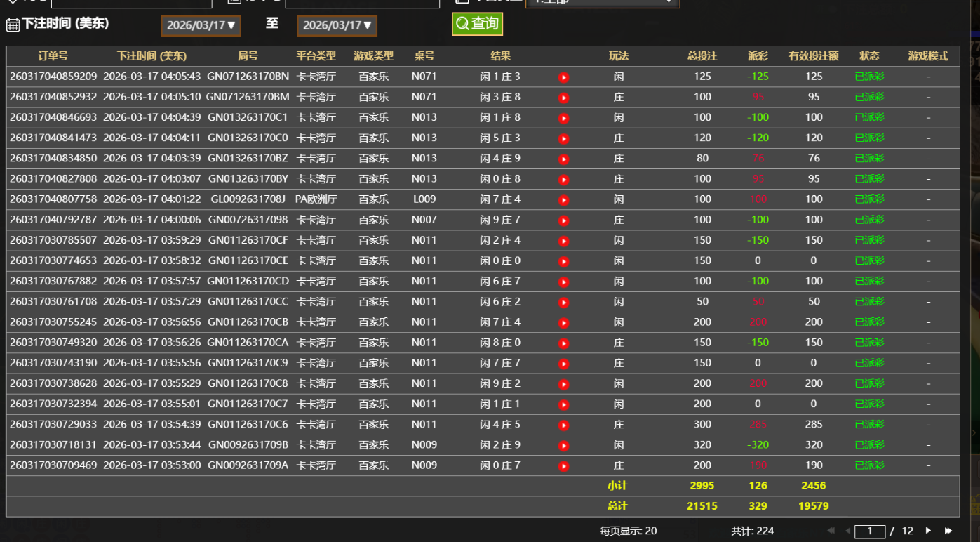980x542 pixels.
Task: Play replay for order 260317030709469
Action: 563,465
